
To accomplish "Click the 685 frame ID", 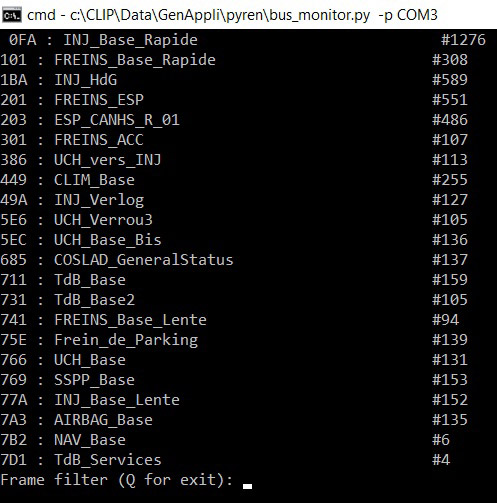I will tap(14, 260).
